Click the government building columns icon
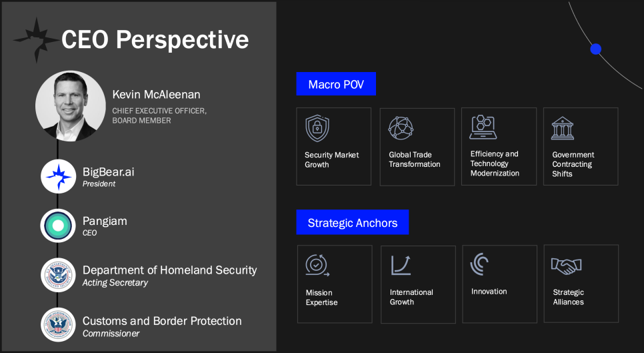This screenshot has height=353, width=644. pyautogui.click(x=563, y=128)
